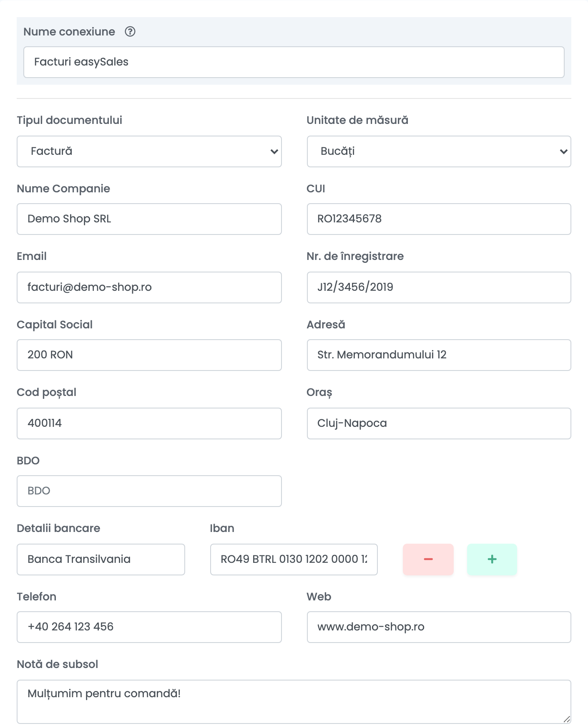Edit the Nume Companie field
This screenshot has height=726, width=588.
149,219
